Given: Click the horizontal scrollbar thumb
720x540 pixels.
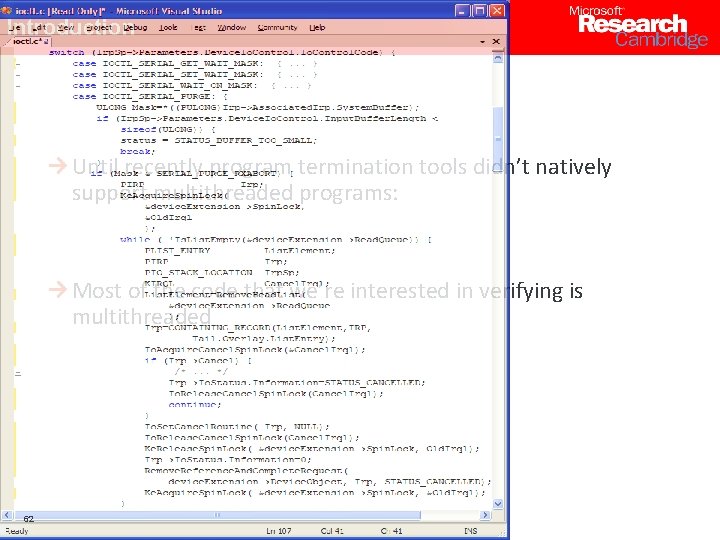Looking at the screenshot, I should pyautogui.click(x=216, y=515).
